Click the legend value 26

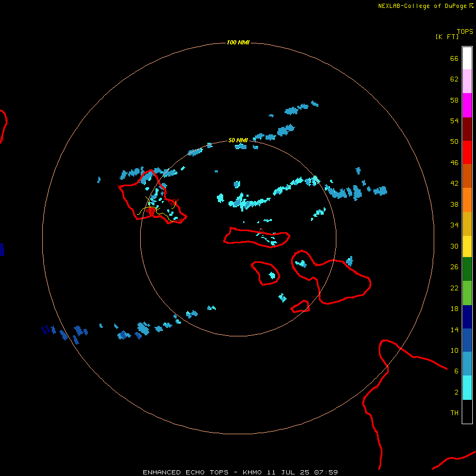coord(454,267)
